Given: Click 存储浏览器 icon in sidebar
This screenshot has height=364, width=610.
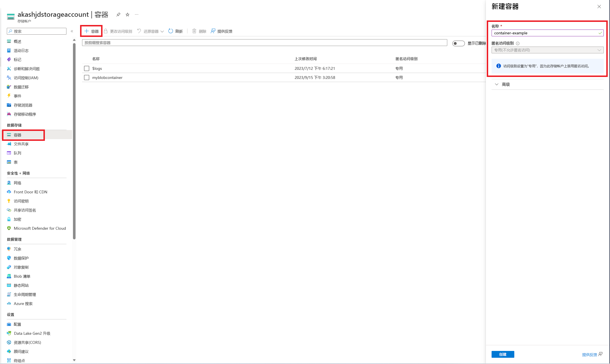Looking at the screenshot, I should [9, 105].
